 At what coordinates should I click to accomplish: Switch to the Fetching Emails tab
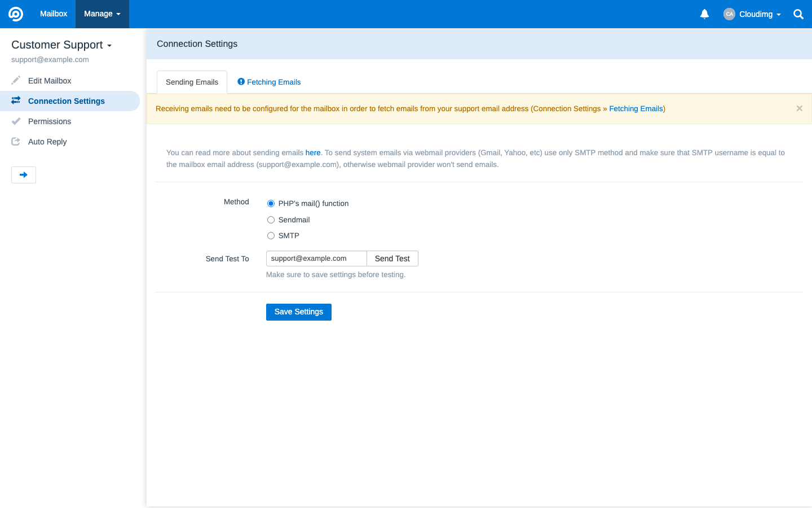tap(269, 82)
